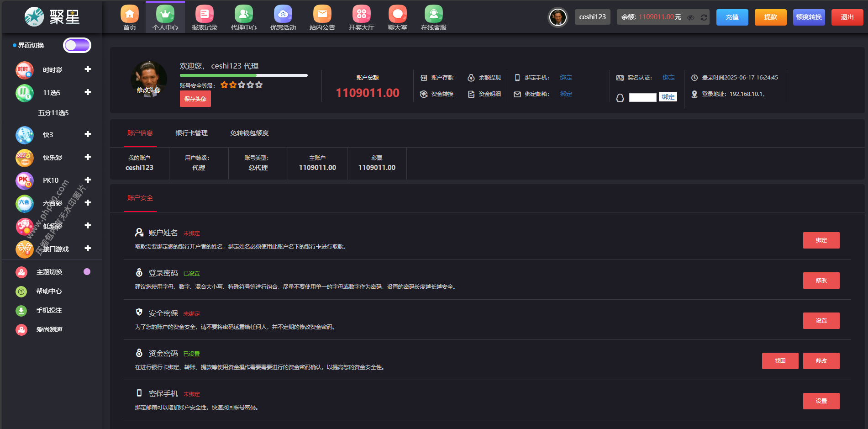Click the balance refresh icon
Viewport: 868px width, 429px height.
(704, 17)
